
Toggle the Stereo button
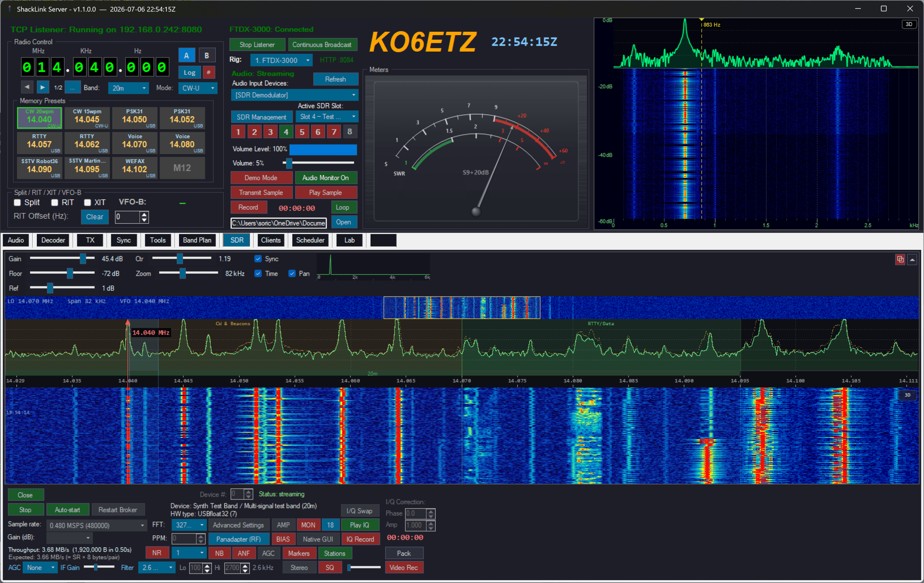click(x=299, y=567)
